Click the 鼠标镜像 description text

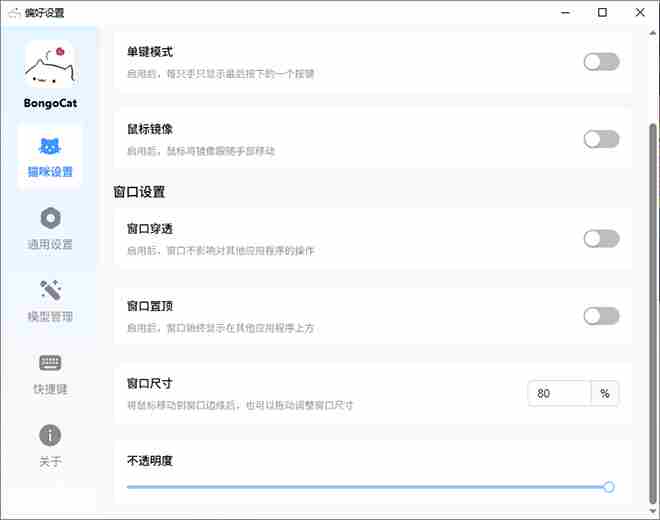coord(201,151)
